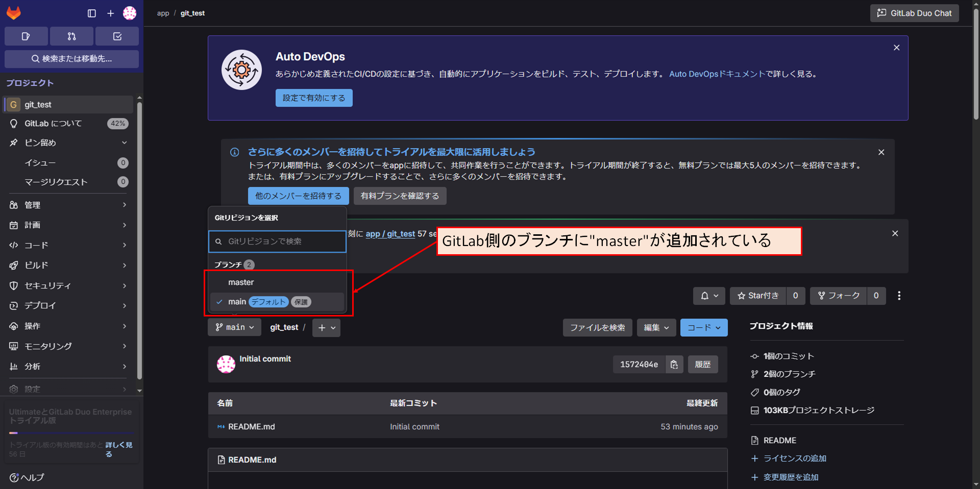Open README link in project info
The width and height of the screenshot is (980, 489).
coord(779,441)
